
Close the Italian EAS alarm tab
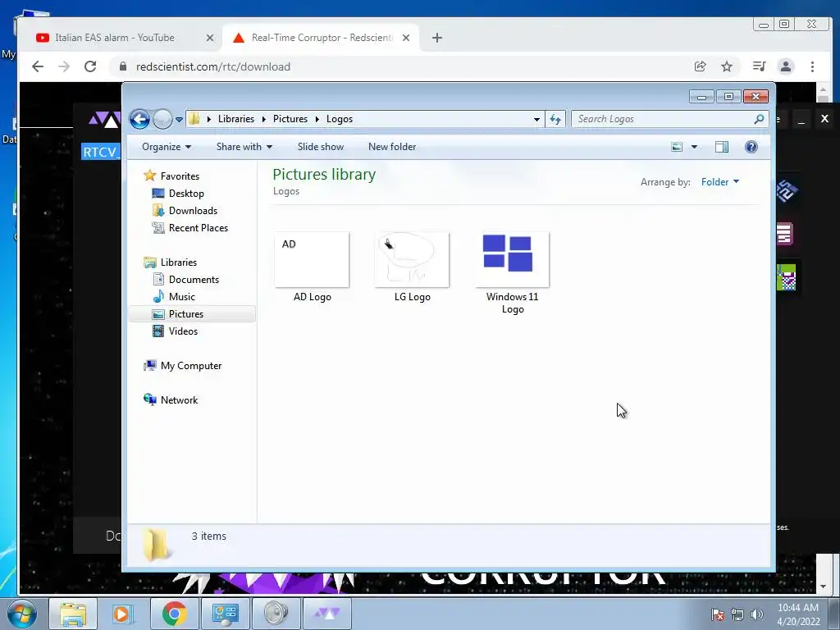209,38
